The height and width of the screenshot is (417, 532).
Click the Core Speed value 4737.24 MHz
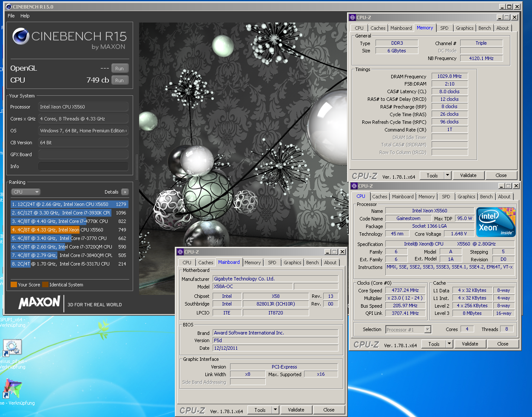(x=405, y=290)
